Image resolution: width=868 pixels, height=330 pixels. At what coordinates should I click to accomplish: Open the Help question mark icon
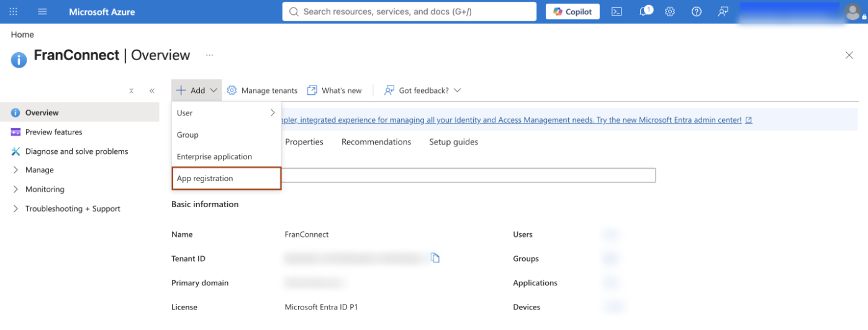click(x=697, y=12)
